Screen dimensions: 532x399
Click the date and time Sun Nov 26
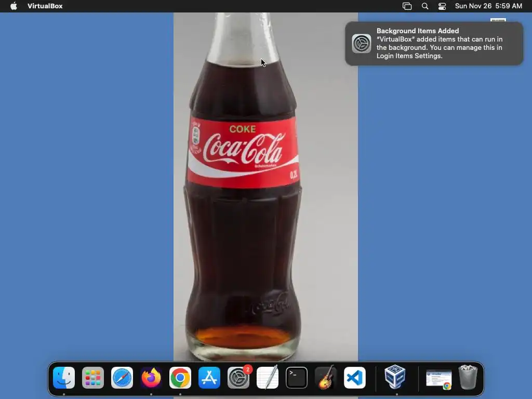488,6
